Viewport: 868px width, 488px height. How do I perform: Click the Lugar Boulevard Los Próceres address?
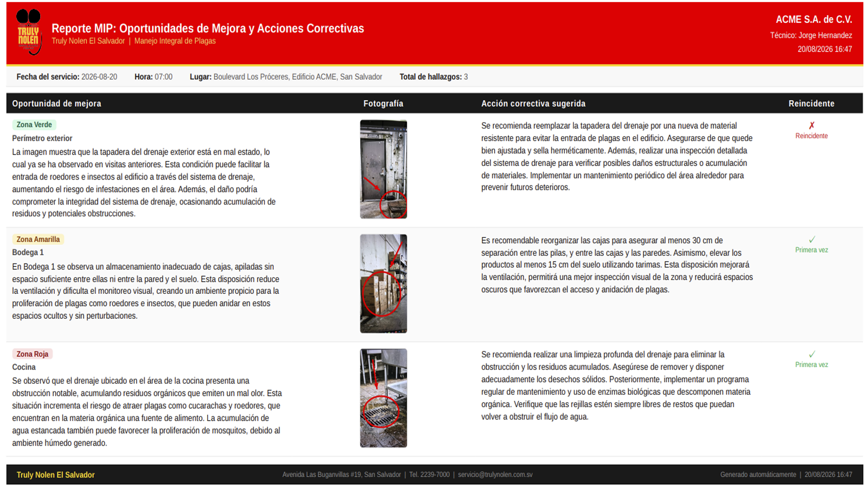point(286,77)
